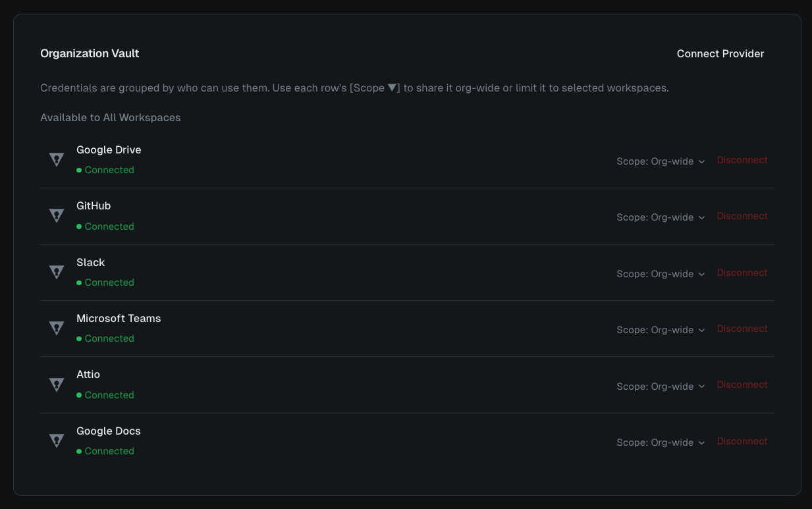Viewport: 812px width, 509px height.
Task: Click Connected status under Google Docs
Action: pyautogui.click(x=105, y=451)
